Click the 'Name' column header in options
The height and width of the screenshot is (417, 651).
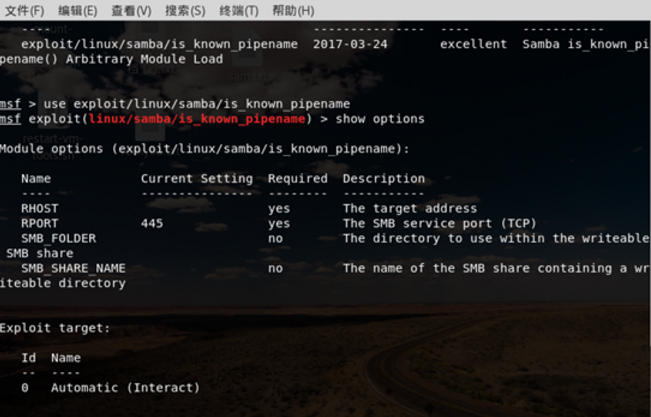click(36, 179)
